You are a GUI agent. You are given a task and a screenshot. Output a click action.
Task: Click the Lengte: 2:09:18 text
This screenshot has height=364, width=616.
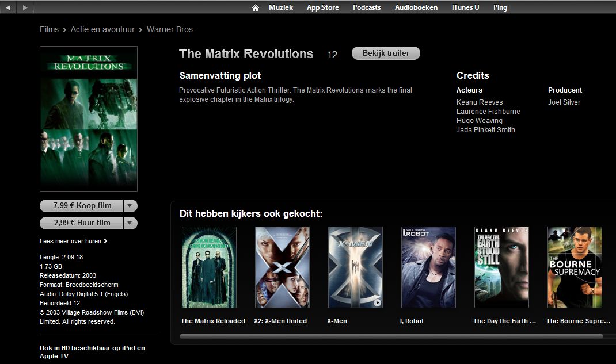pos(61,257)
